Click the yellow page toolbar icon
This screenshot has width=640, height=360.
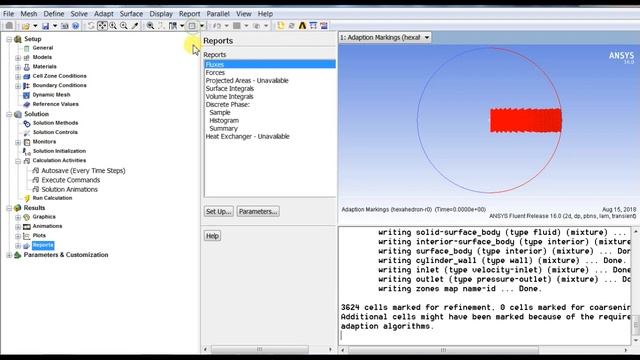tap(280, 26)
